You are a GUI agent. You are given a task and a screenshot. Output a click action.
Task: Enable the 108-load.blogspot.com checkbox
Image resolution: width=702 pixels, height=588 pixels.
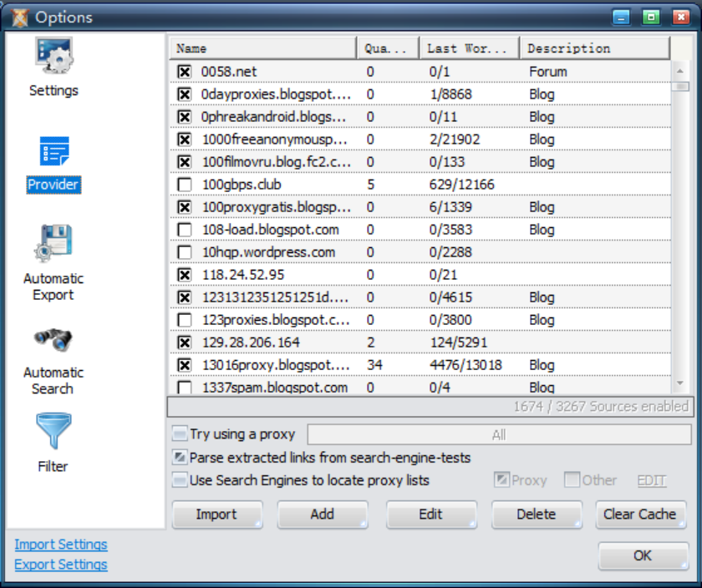pyautogui.click(x=185, y=230)
